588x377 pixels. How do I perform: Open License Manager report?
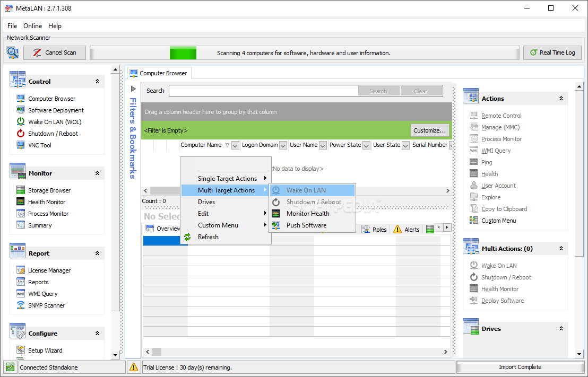[x=49, y=270]
